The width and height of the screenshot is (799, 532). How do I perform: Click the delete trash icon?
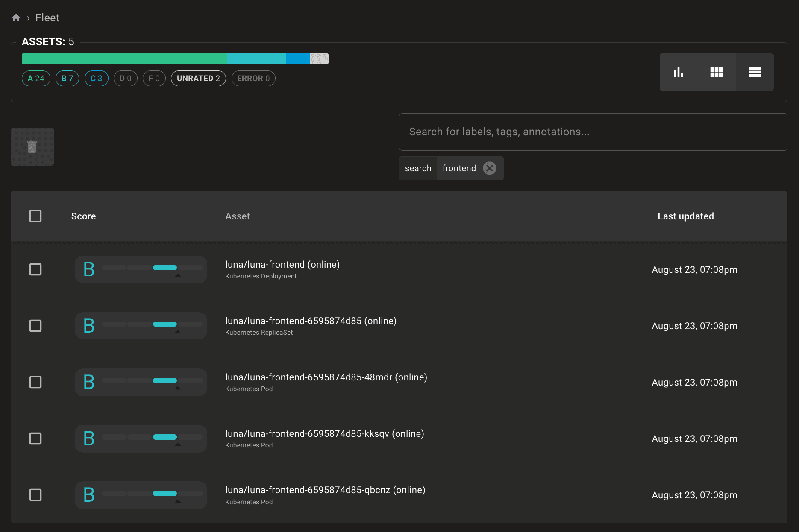(x=32, y=146)
